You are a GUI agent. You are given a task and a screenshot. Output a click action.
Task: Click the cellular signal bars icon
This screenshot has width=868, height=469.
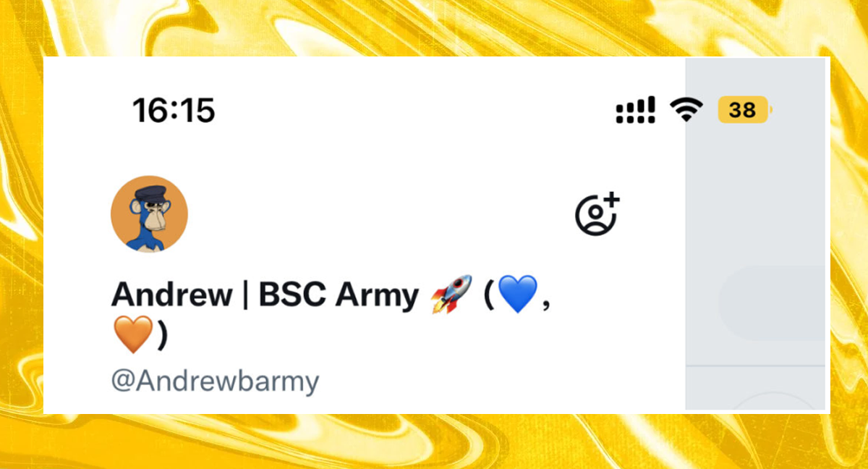pyautogui.click(x=635, y=110)
